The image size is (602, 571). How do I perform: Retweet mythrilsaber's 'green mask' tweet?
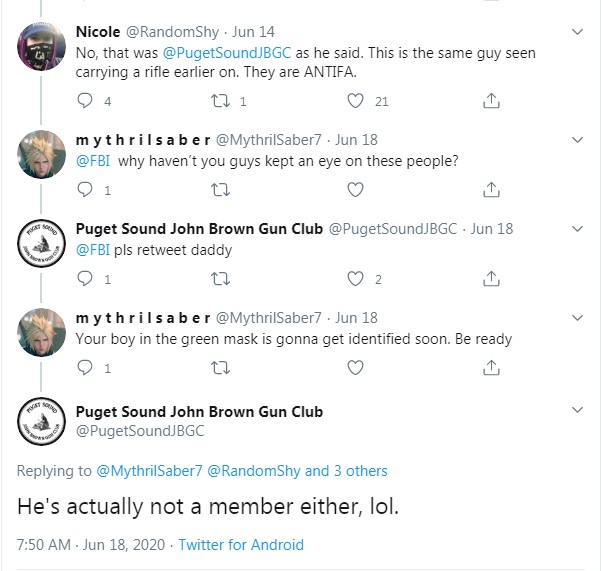[221, 368]
